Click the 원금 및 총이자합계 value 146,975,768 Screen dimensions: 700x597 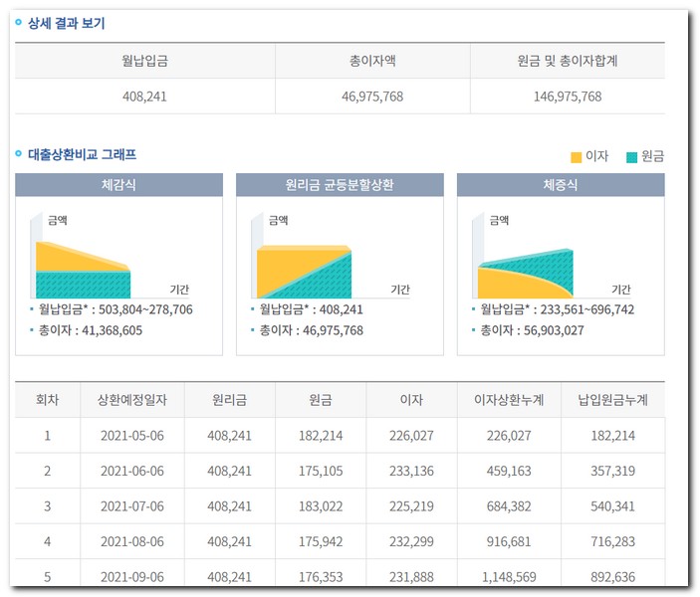pos(567,97)
